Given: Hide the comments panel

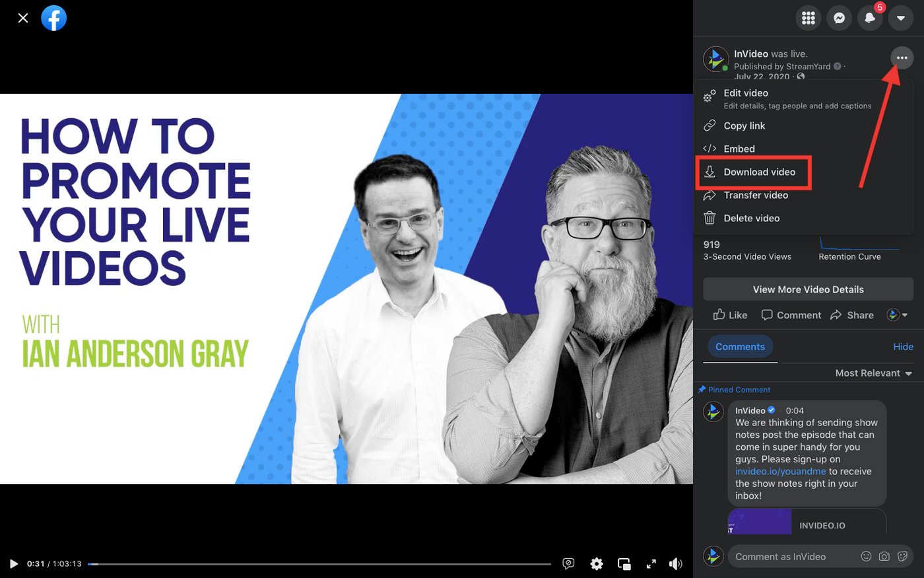Looking at the screenshot, I should point(903,347).
